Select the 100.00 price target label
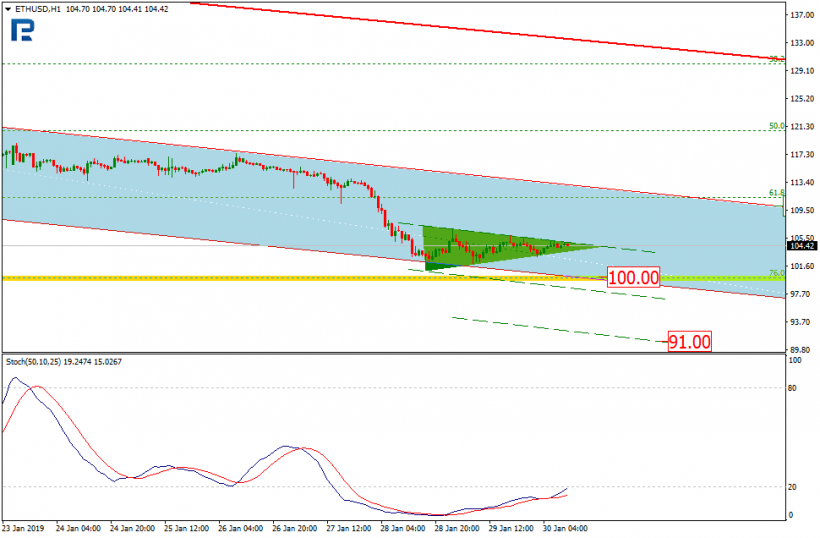Image resolution: width=820 pixels, height=538 pixels. click(633, 277)
